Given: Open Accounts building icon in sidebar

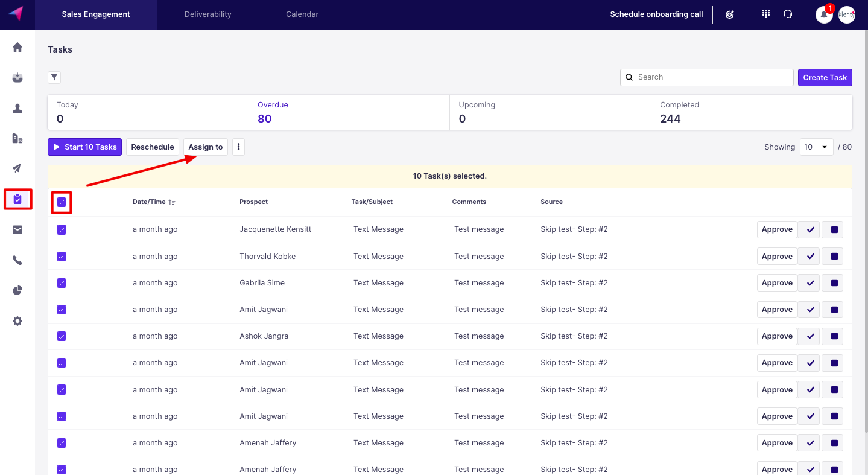Looking at the screenshot, I should coord(17,138).
